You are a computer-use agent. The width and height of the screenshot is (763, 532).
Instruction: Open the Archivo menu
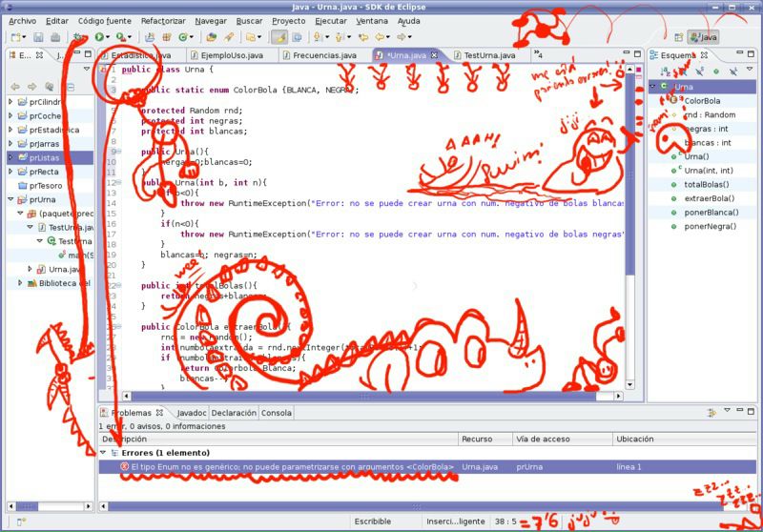[x=22, y=21]
